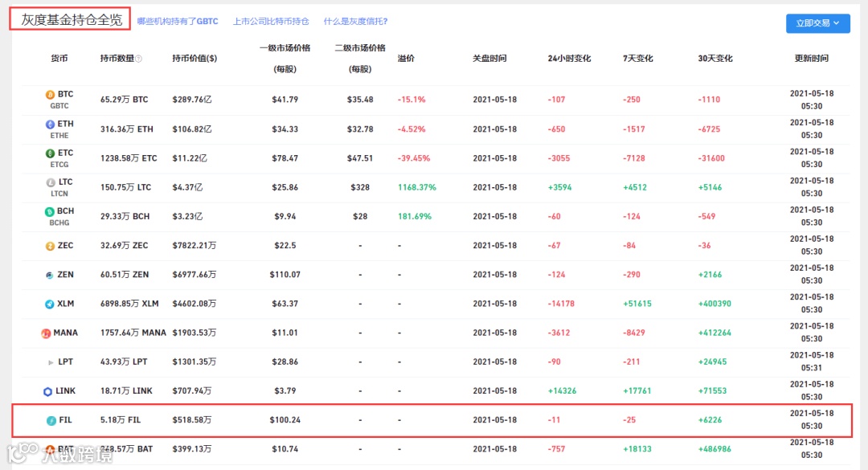868x470 pixels.
Task: Click the +6226 30-day change for FIL
Action: [710, 420]
